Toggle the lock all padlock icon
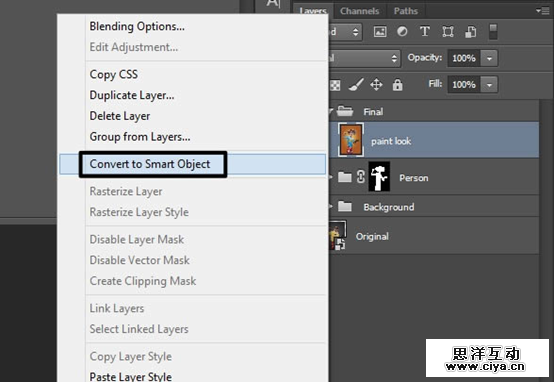 pyautogui.click(x=397, y=85)
